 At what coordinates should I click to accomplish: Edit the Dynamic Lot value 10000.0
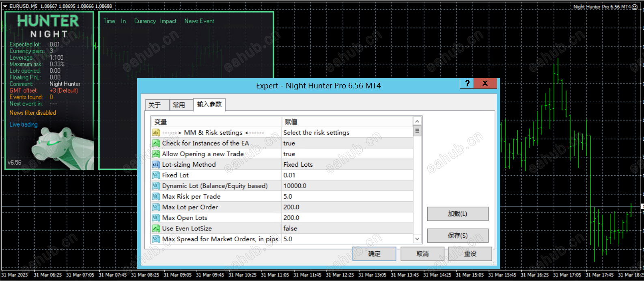(347, 186)
